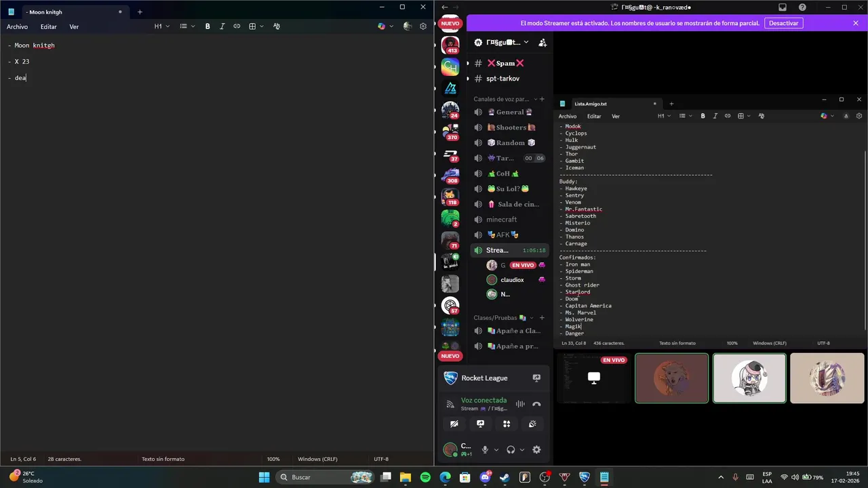The width and height of the screenshot is (868, 488).
Task: Collapse Canales de voz category
Action: 504,99
